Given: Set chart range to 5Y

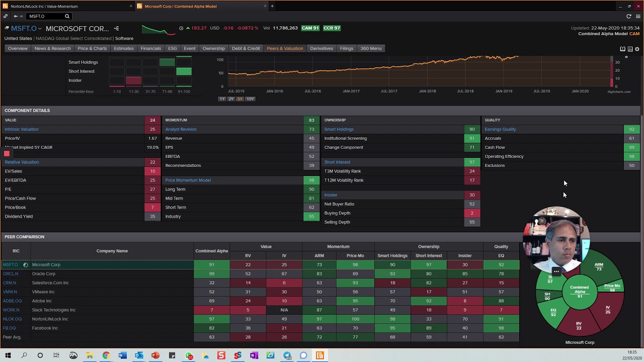Looking at the screenshot, I should pos(240,99).
